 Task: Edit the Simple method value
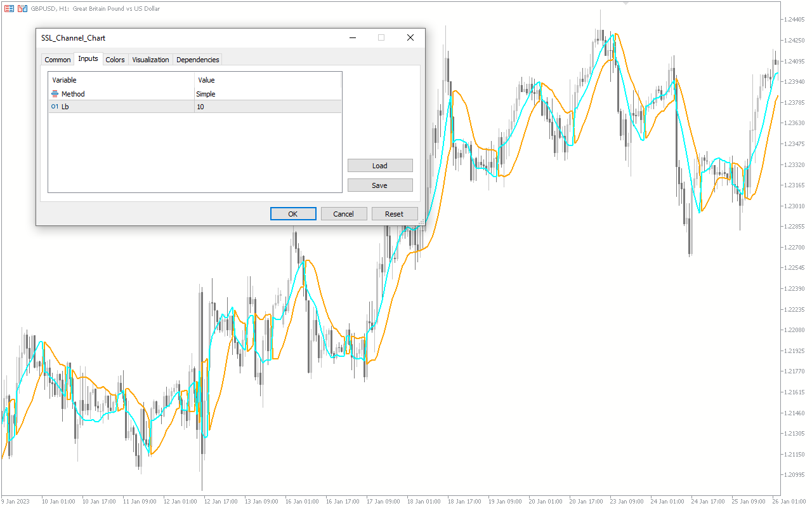pyautogui.click(x=268, y=94)
